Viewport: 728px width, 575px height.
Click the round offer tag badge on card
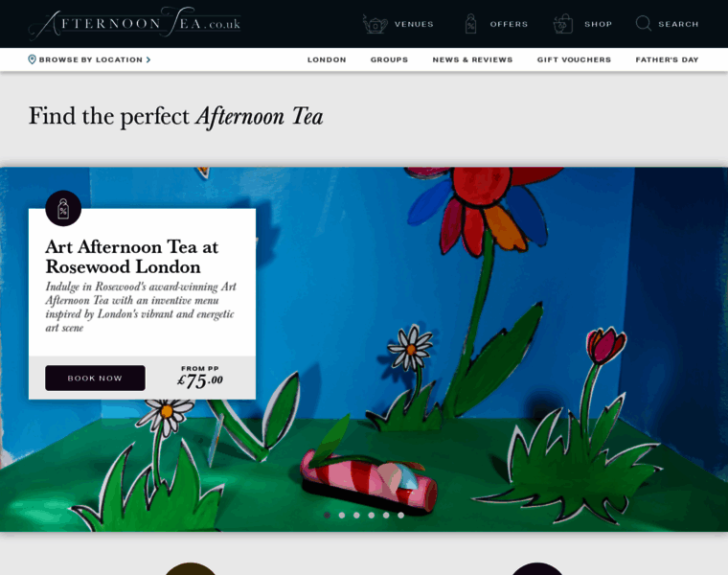[x=63, y=209]
